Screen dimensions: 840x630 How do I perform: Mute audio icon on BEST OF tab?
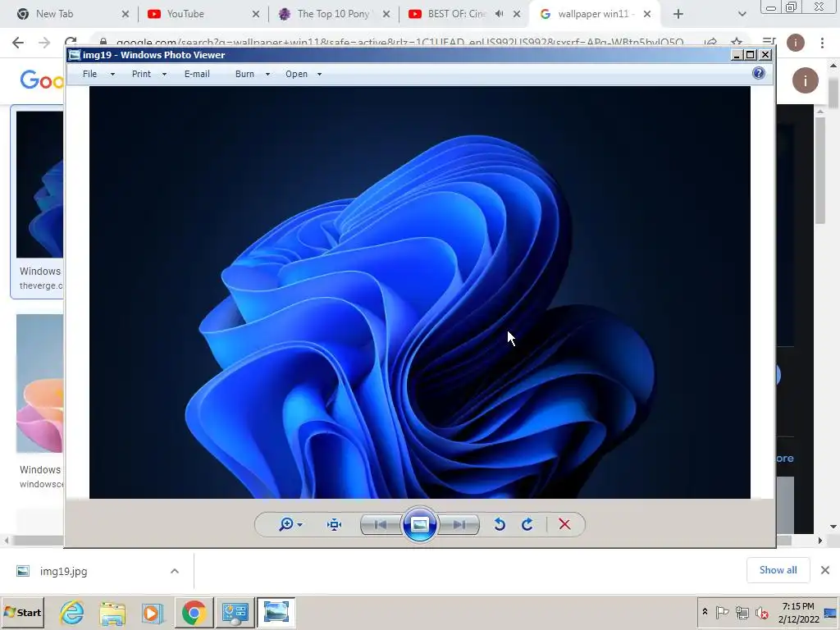coord(500,14)
